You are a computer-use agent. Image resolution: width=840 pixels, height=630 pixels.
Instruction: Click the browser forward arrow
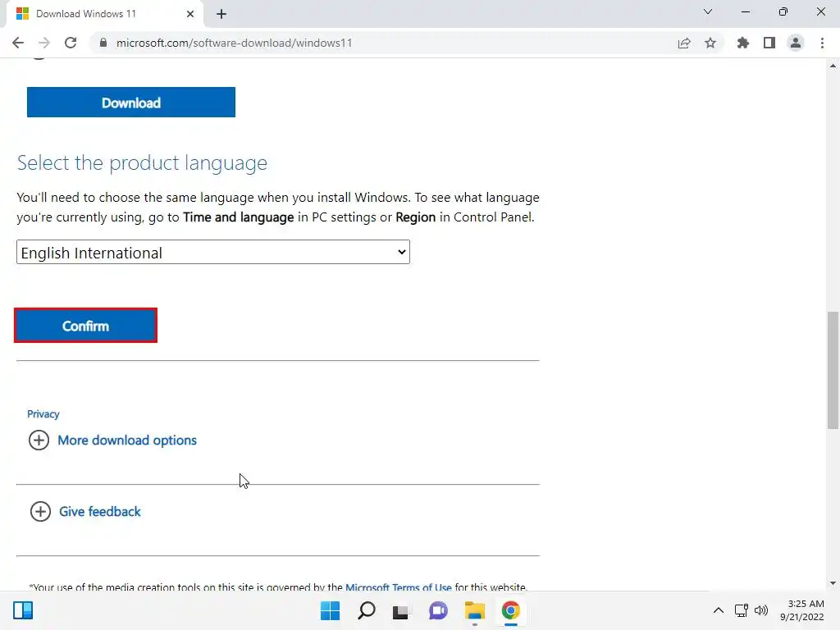click(x=44, y=43)
